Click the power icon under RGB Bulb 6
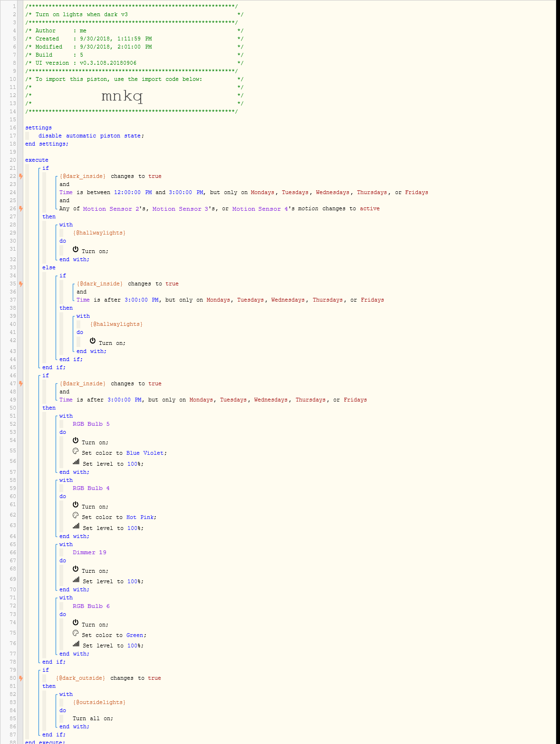Screen dimensions: 560x744 (76, 623)
